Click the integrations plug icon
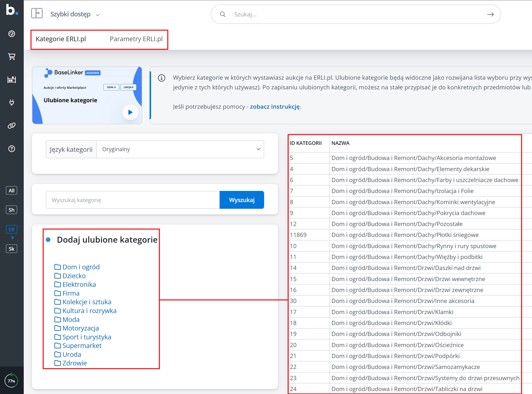 (12, 103)
